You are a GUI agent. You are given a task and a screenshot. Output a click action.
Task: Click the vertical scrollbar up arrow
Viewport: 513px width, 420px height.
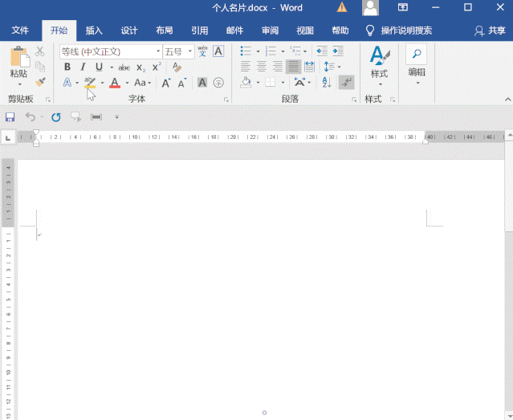coord(509,135)
